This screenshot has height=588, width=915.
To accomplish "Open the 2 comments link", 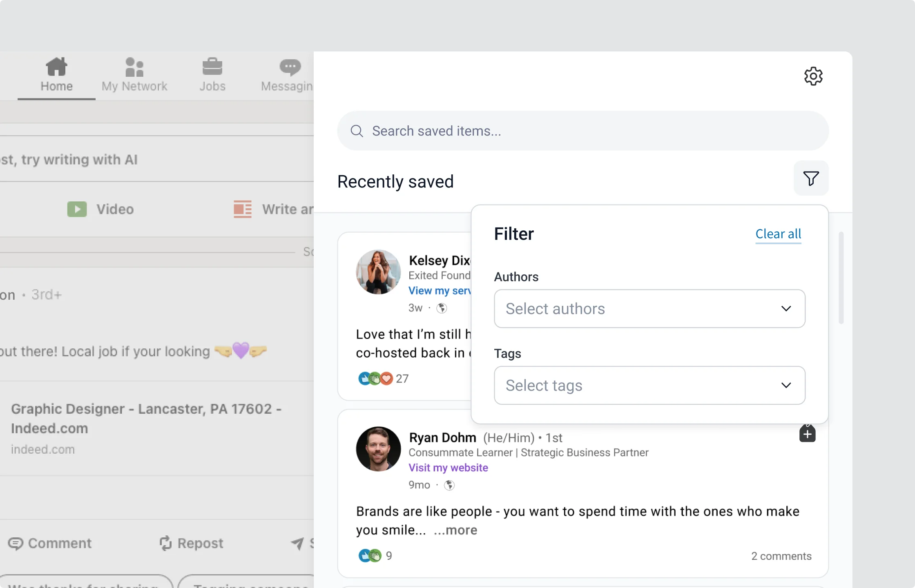I will tap(781, 556).
